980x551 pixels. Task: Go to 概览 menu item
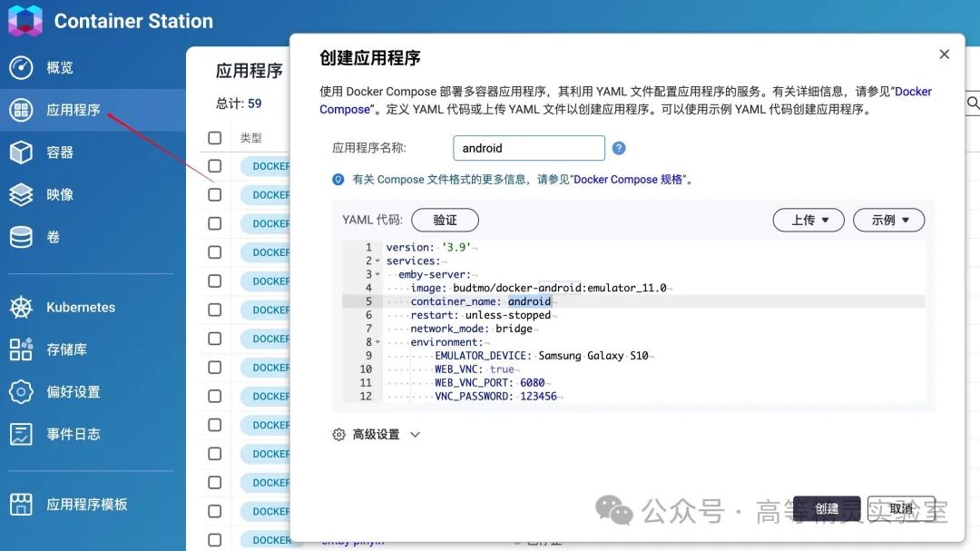coord(60,67)
